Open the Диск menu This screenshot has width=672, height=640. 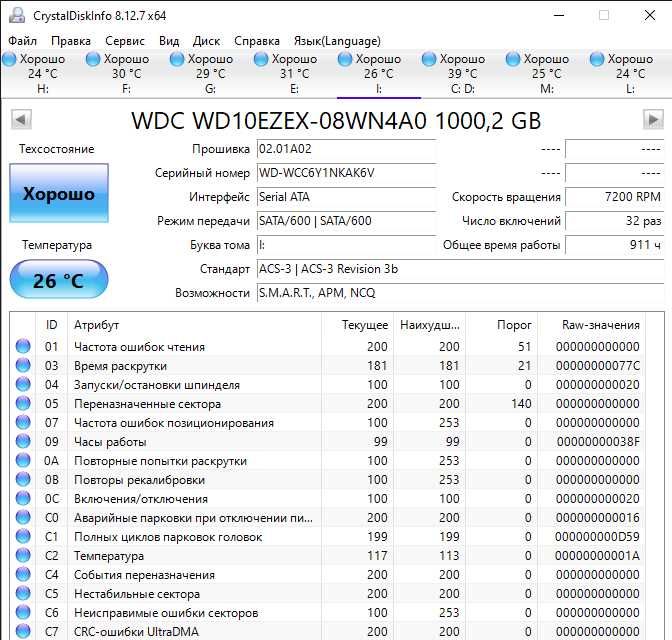[x=206, y=41]
